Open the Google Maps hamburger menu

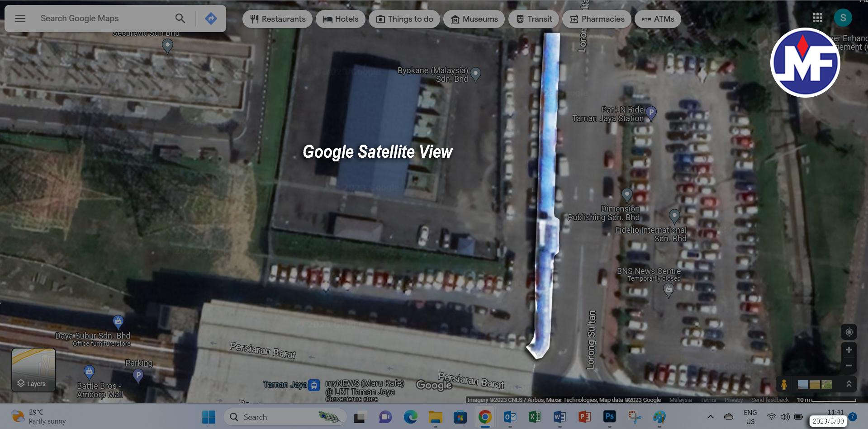[x=20, y=19]
